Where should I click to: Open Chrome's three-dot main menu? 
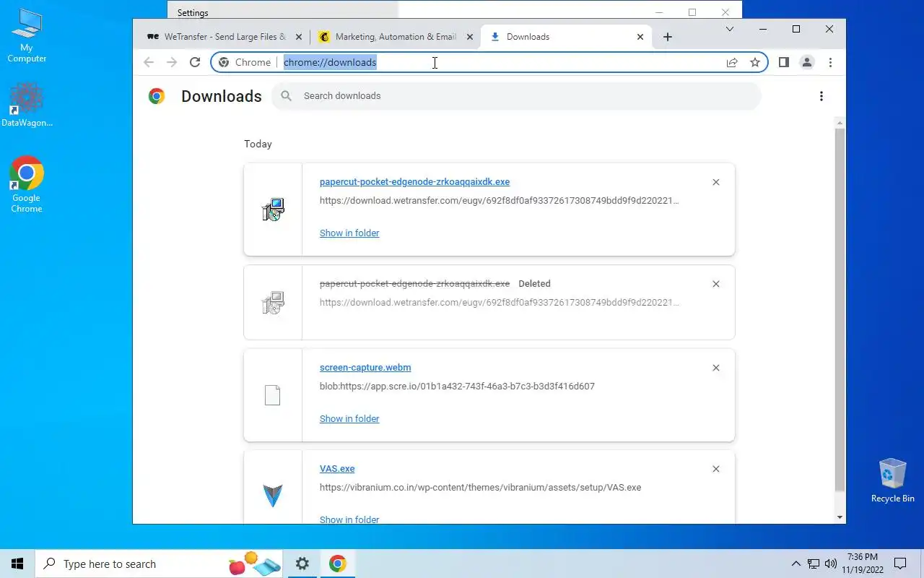click(830, 62)
